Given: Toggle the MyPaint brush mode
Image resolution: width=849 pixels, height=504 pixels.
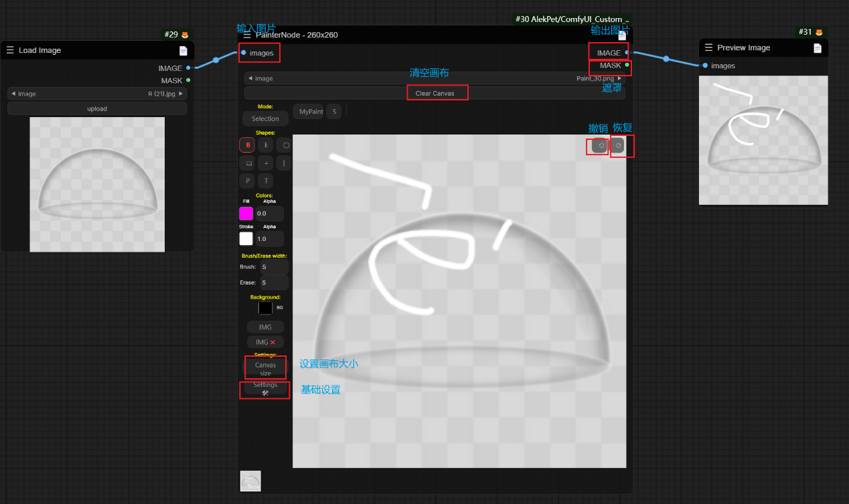Looking at the screenshot, I should pos(311,112).
